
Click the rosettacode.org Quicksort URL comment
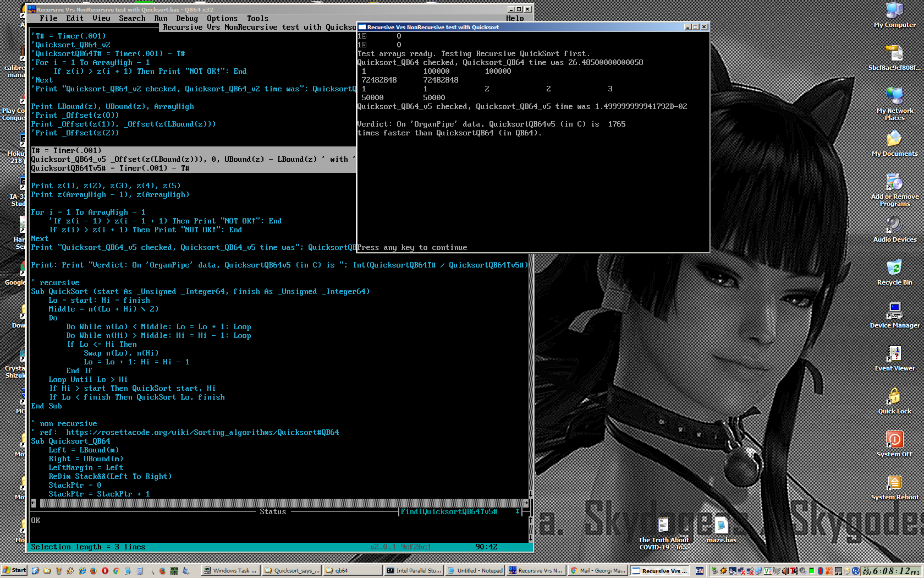point(202,432)
